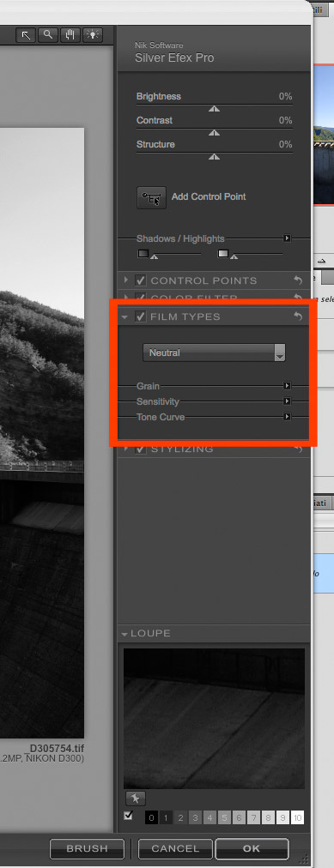334x868 pixels.
Task: Collapse the Loupe panel
Action: 124,634
